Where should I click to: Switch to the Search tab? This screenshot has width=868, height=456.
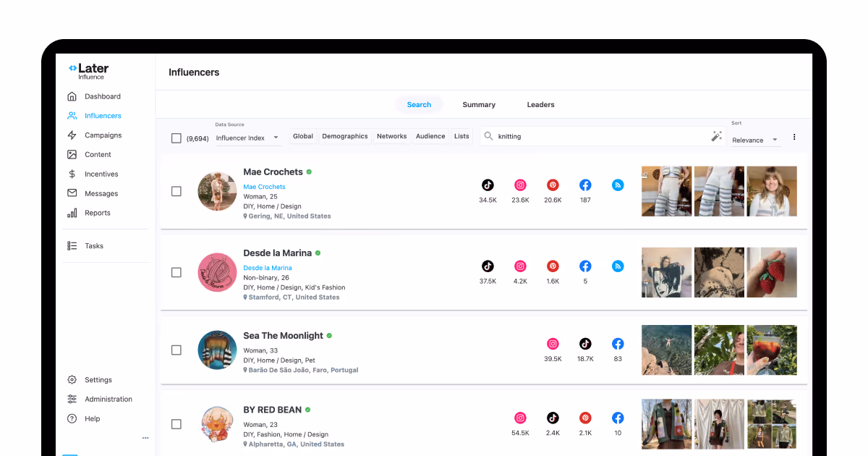click(x=419, y=104)
